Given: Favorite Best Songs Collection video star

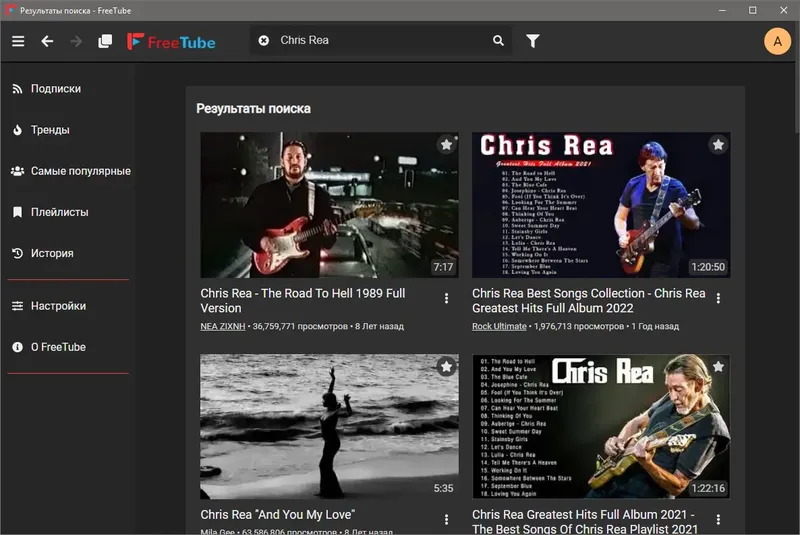Looking at the screenshot, I should click(x=718, y=145).
